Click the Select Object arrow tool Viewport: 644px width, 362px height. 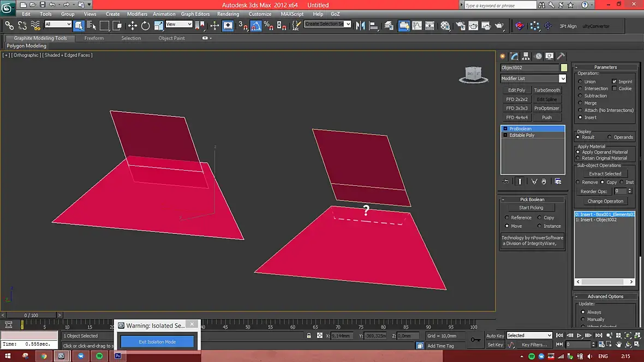pos(79,26)
